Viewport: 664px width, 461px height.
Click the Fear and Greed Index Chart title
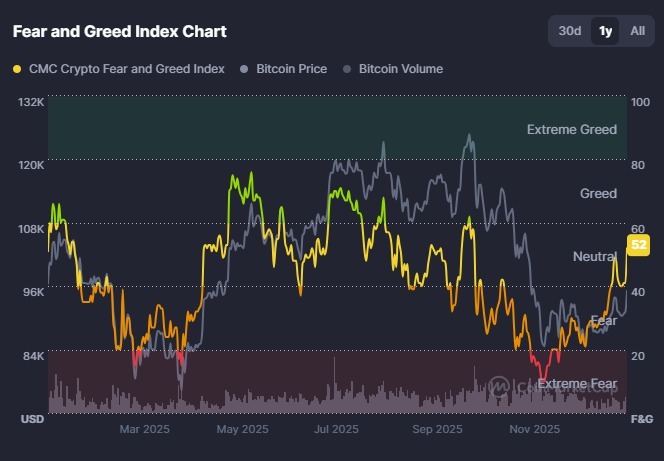120,31
